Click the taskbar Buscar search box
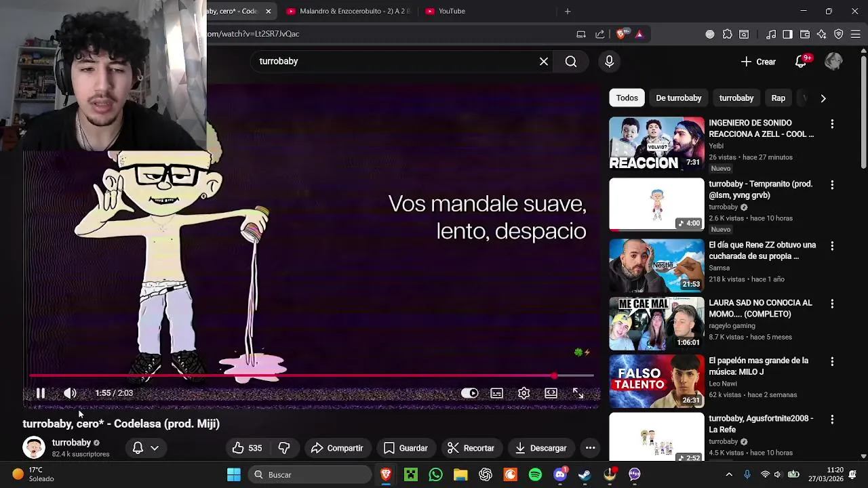Screen dimensions: 868x488 309,474
